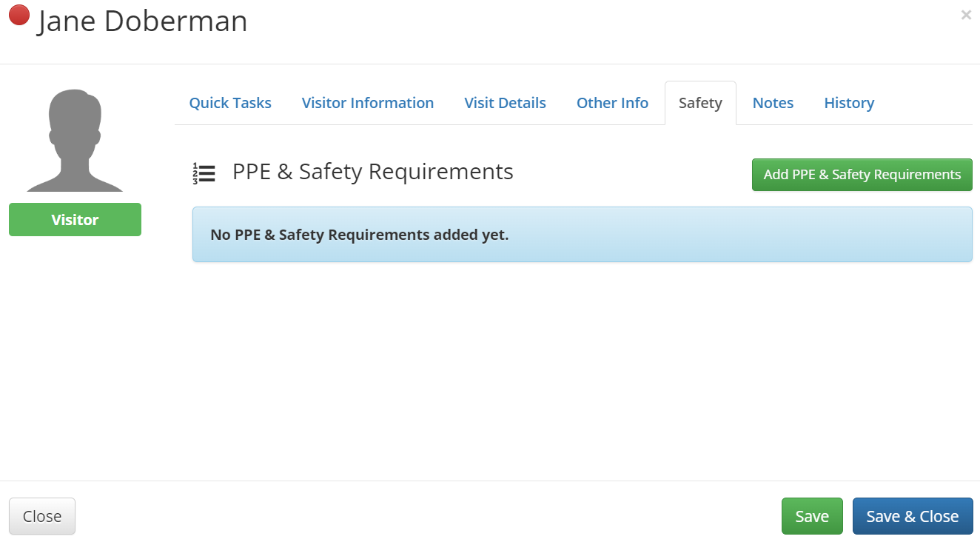Dismiss the dialog with the top-right X
The height and width of the screenshot is (542, 980).
[965, 15]
